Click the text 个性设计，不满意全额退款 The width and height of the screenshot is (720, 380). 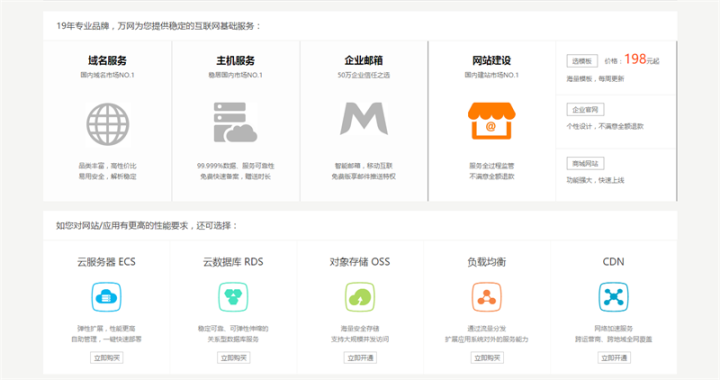pos(605,126)
